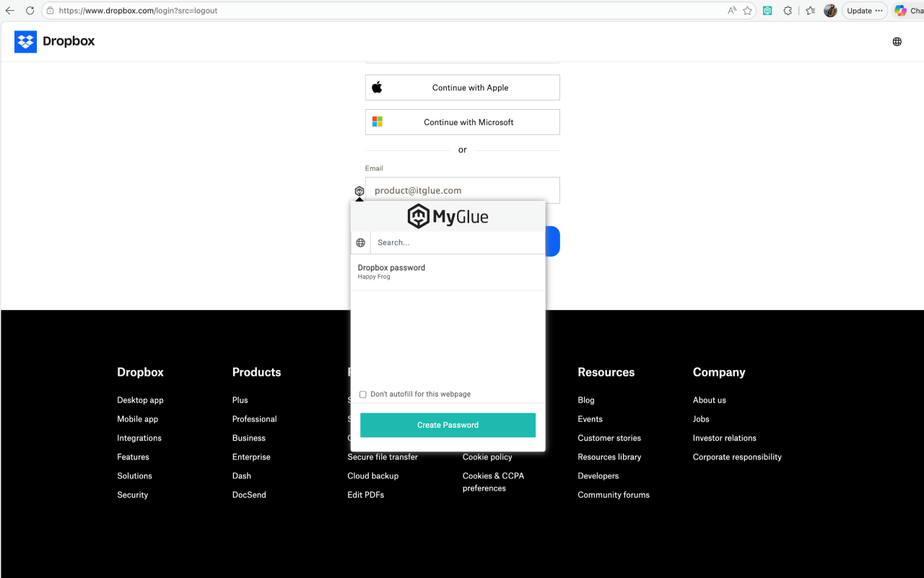Select the Dropbox password entry
The width and height of the screenshot is (924, 578).
(448, 272)
